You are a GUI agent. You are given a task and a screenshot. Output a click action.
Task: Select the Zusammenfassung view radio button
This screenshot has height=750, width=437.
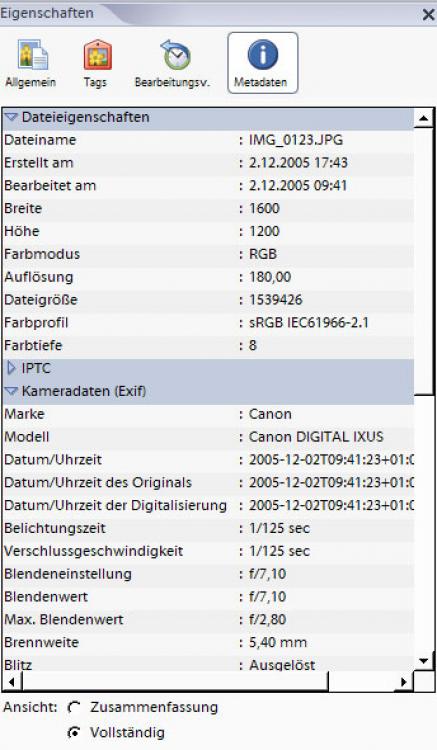click(74, 707)
